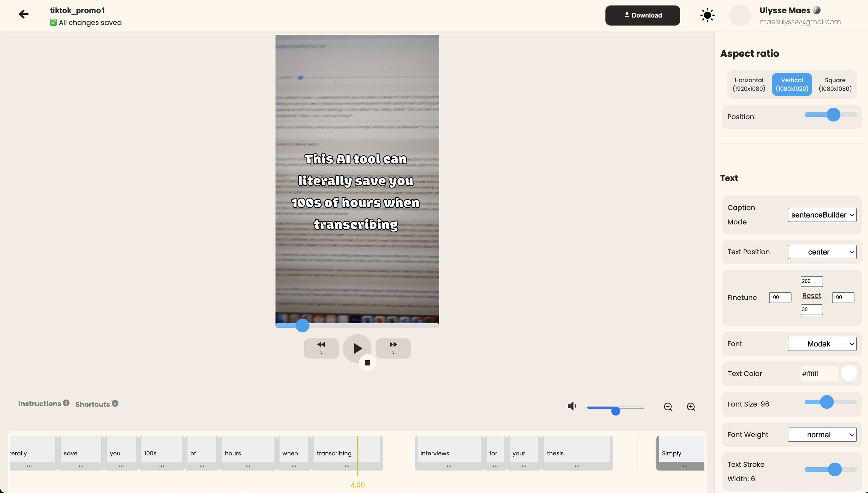Reset the Finetune values
The height and width of the screenshot is (493, 868).
click(x=811, y=295)
